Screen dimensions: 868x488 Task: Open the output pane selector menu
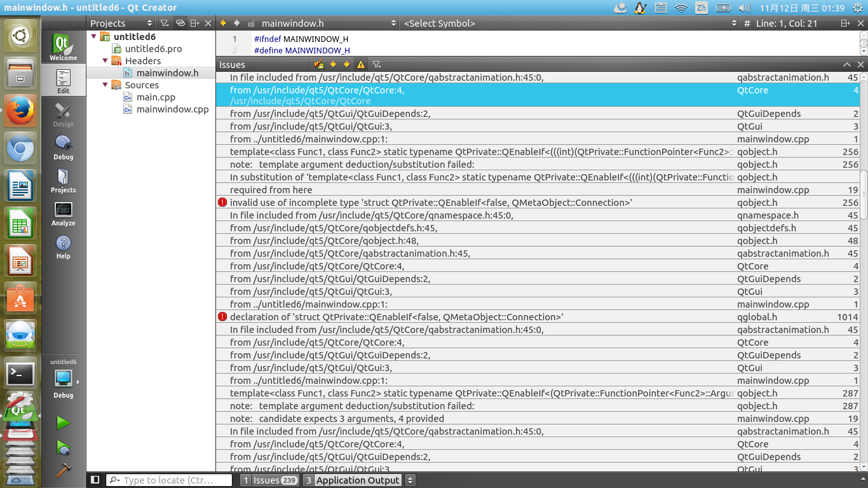pyautogui.click(x=410, y=480)
